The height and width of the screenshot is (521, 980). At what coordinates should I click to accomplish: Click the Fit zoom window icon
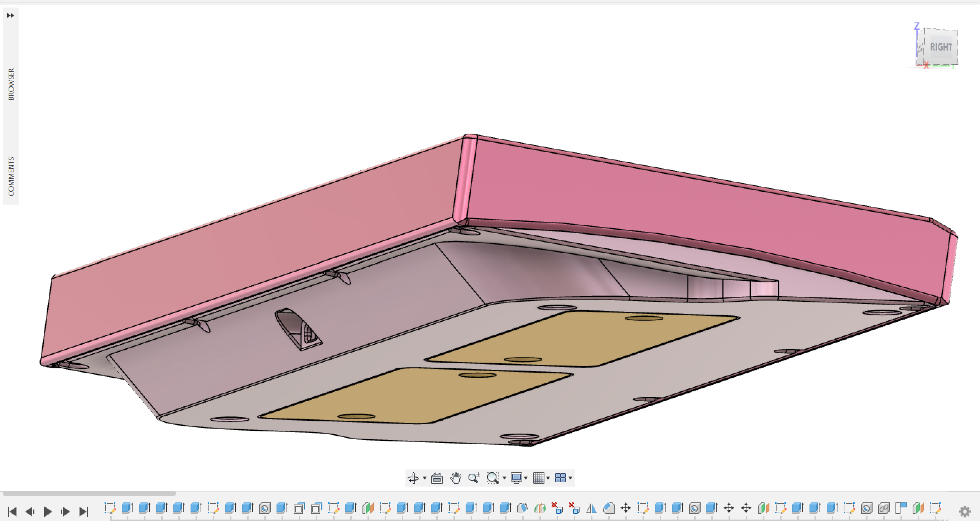(493, 478)
